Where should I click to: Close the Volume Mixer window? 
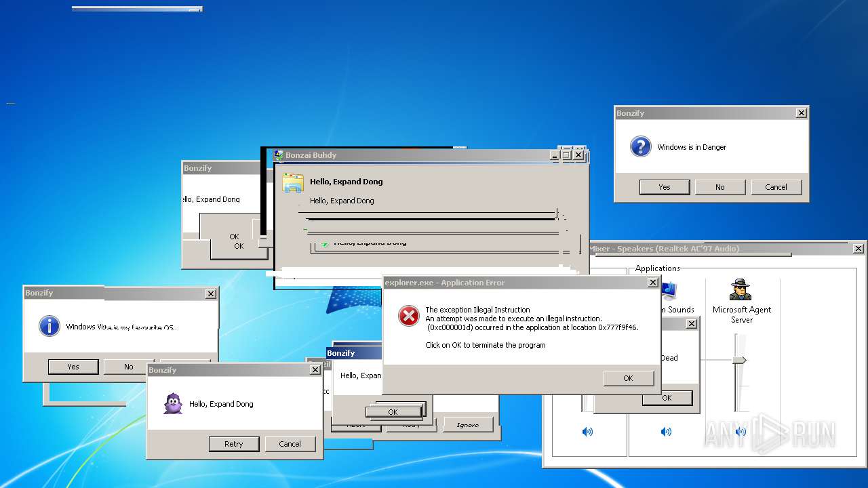click(859, 249)
